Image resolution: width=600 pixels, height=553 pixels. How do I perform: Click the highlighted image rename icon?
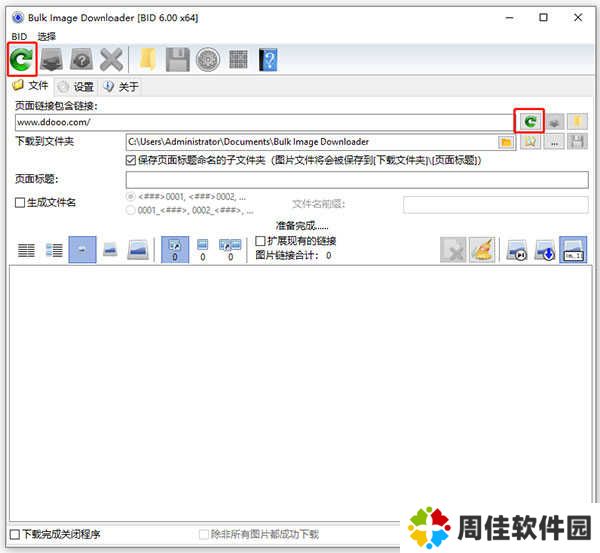tap(573, 250)
